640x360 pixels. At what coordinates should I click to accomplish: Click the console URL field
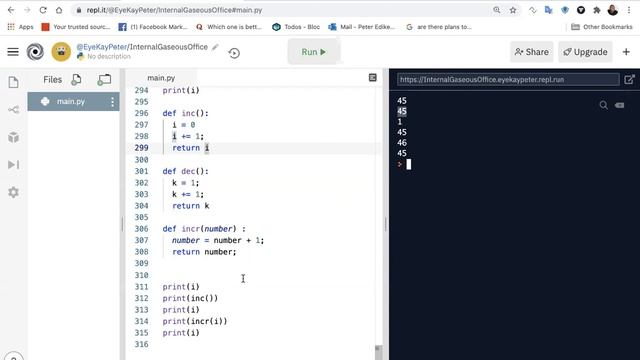coord(508,80)
